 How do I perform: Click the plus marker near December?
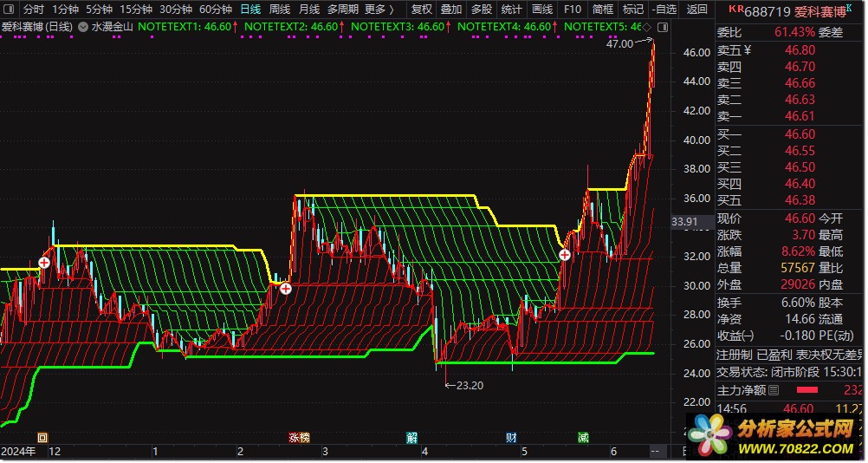(44, 263)
